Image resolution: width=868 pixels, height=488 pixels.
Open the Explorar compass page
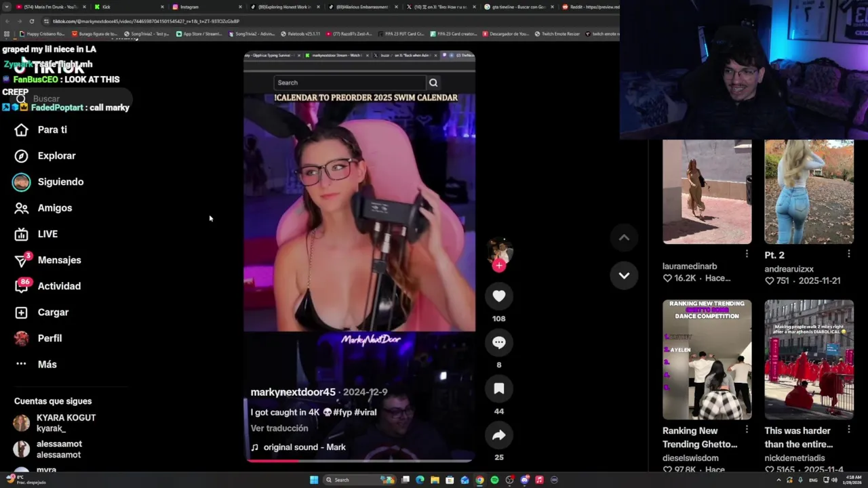45,156
